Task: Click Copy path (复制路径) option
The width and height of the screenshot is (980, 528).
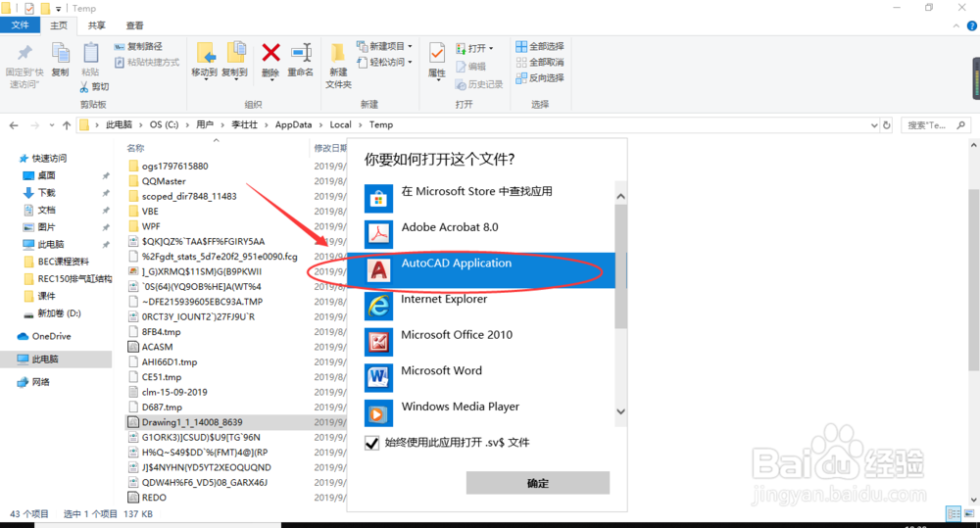Action: pyautogui.click(x=138, y=46)
